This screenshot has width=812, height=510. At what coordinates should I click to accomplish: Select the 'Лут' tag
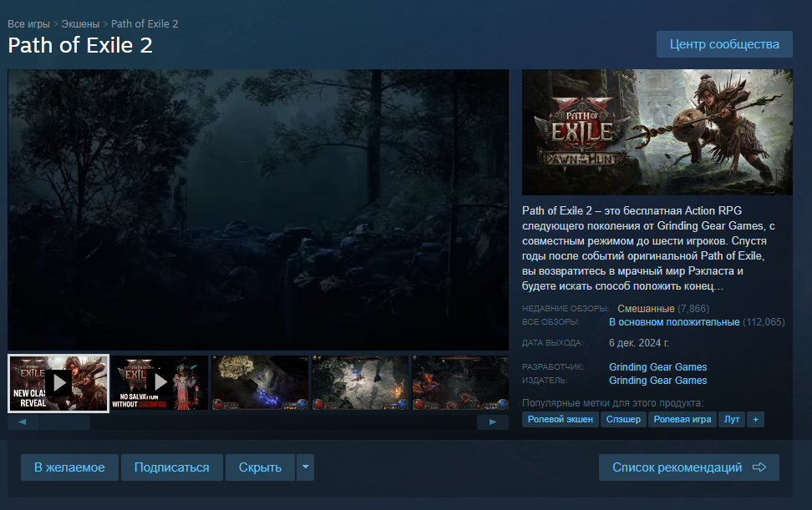(x=732, y=420)
